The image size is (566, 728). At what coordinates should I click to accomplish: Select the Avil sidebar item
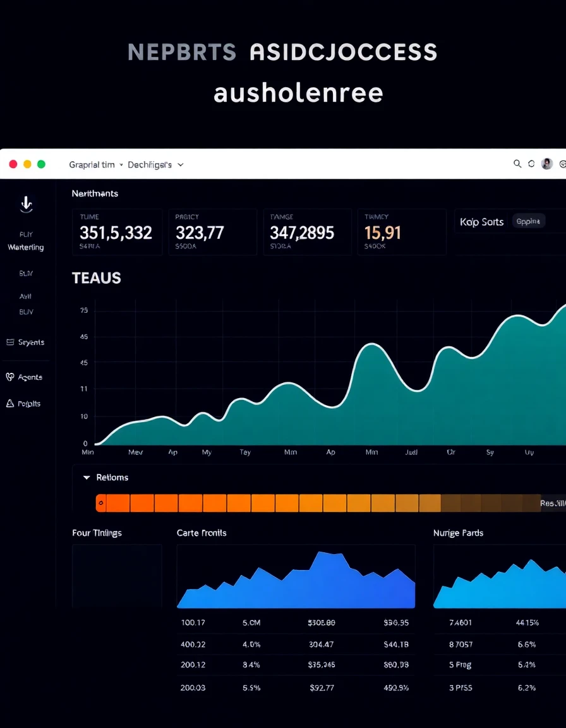click(25, 296)
